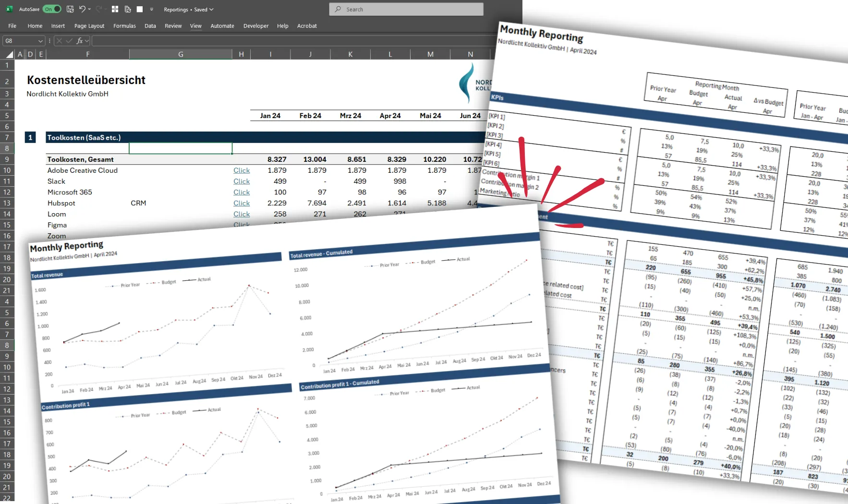Select the Toolkosten (SaaS etc.) section header
The height and width of the screenshot is (504, 848).
click(x=84, y=138)
